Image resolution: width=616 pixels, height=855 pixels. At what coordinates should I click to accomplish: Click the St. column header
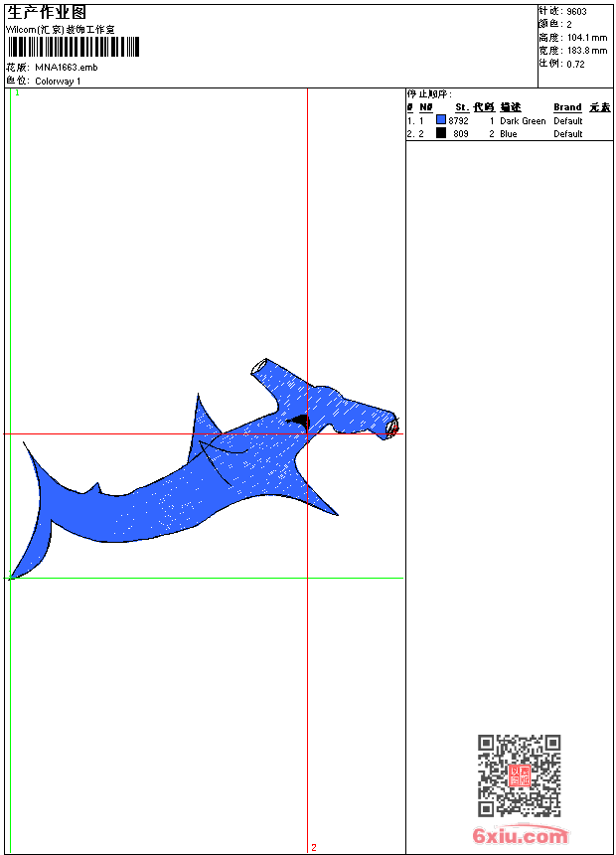(x=461, y=107)
